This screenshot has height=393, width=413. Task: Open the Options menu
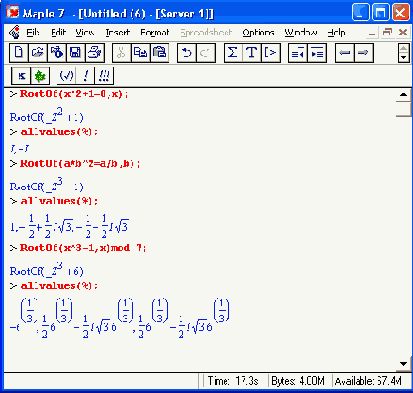pos(258,32)
